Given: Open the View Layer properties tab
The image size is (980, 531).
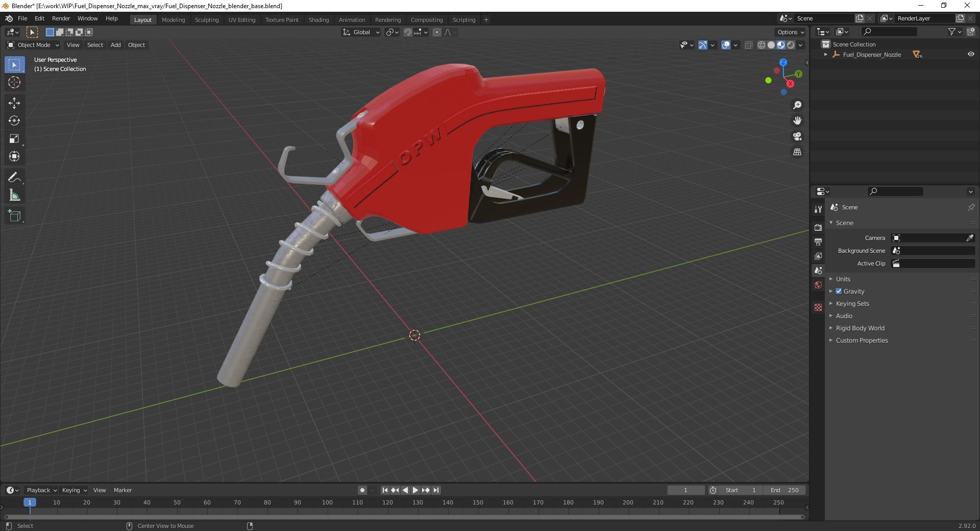Looking at the screenshot, I should point(818,256).
